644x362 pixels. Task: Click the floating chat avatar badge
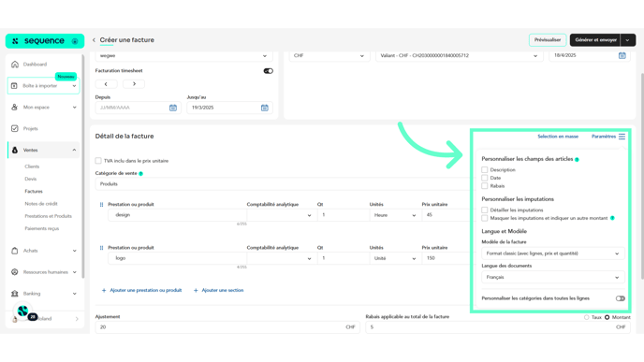tap(23, 311)
